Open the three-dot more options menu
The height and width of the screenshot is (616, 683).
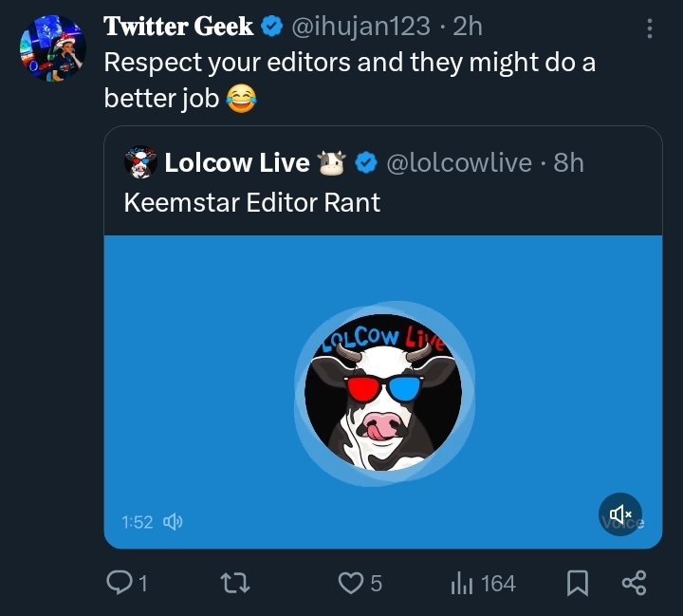(650, 28)
